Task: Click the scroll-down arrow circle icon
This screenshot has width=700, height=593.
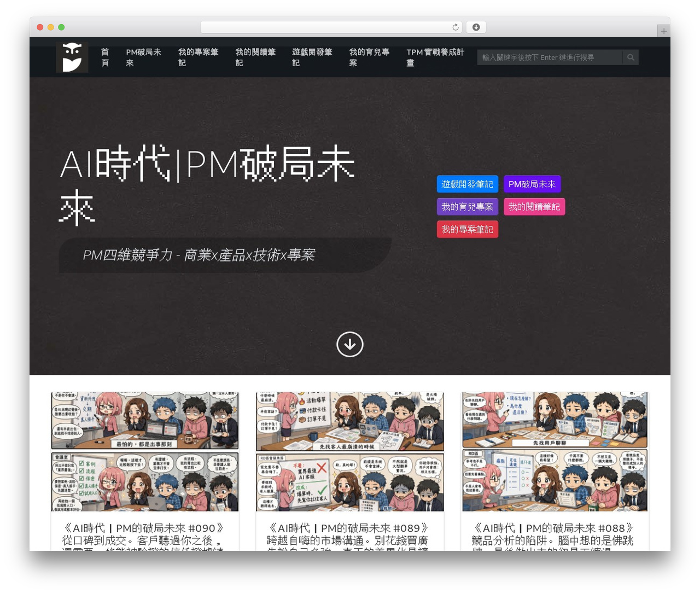Action: (x=350, y=344)
